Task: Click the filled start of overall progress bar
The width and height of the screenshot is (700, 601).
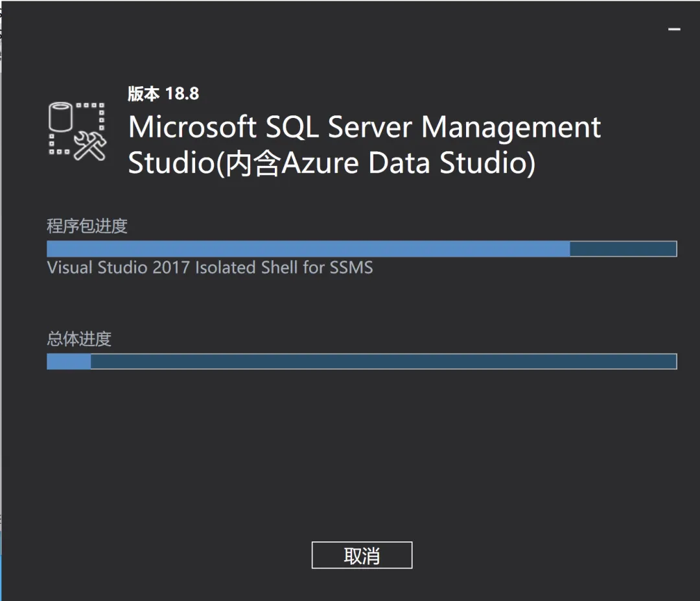Action: (x=69, y=361)
